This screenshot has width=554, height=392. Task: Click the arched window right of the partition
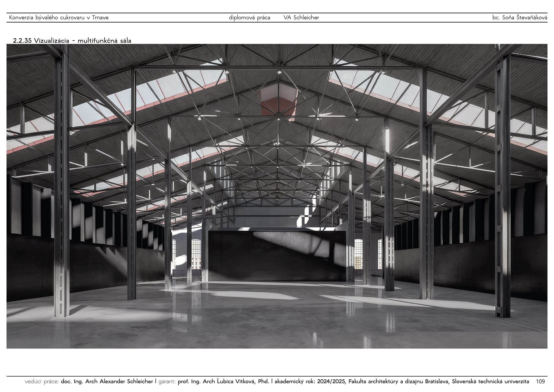coord(358,254)
